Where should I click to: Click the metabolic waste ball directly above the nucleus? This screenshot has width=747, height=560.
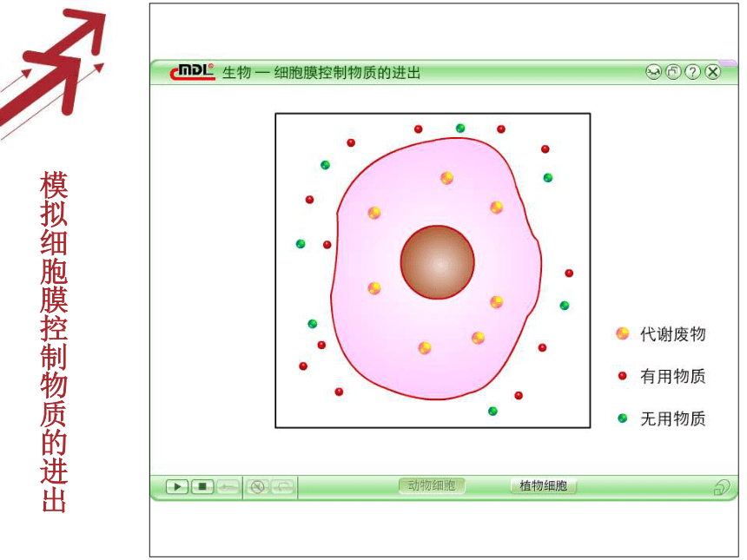[x=446, y=178]
